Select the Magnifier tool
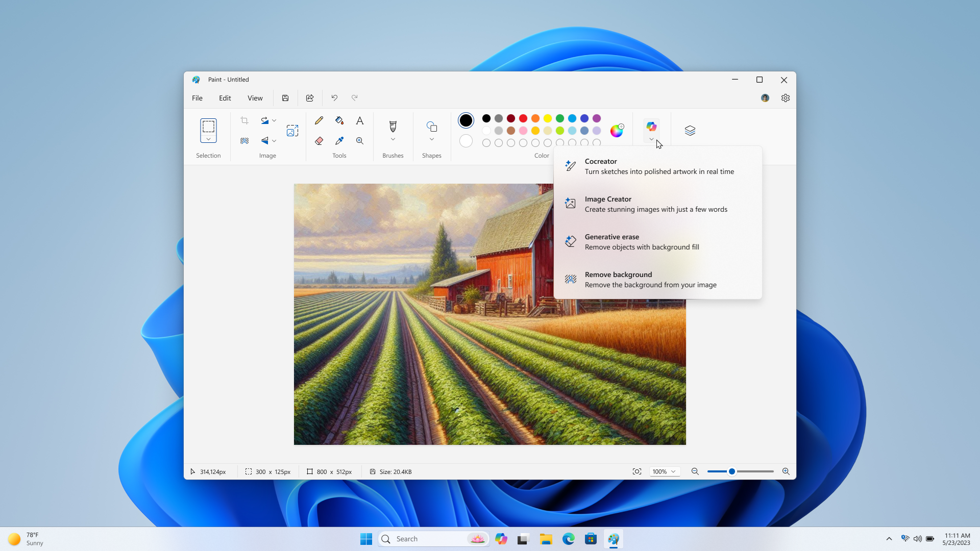 coord(359,141)
